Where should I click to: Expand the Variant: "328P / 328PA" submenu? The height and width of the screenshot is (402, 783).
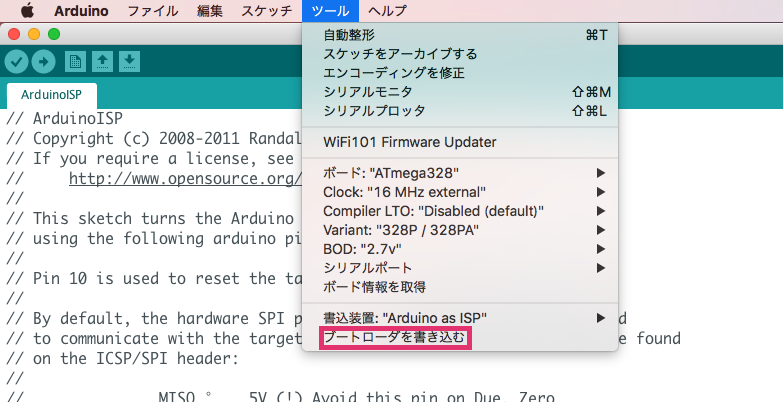point(460,230)
